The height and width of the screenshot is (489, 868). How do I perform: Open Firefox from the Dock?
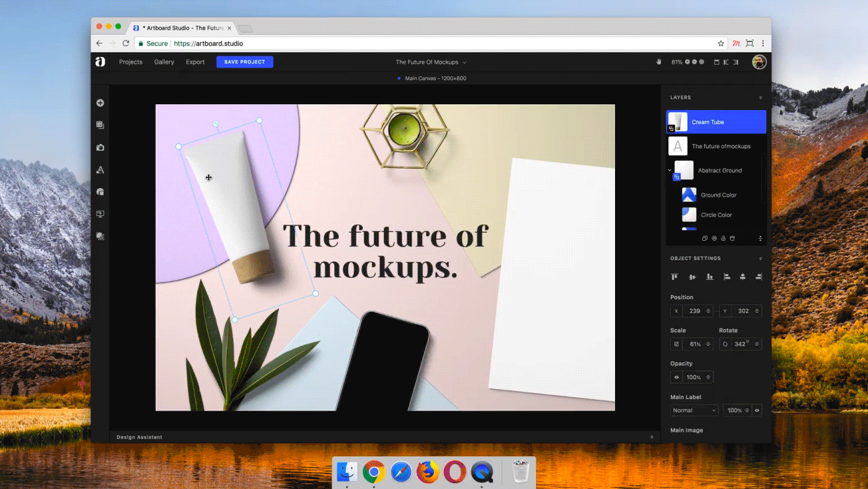[428, 473]
